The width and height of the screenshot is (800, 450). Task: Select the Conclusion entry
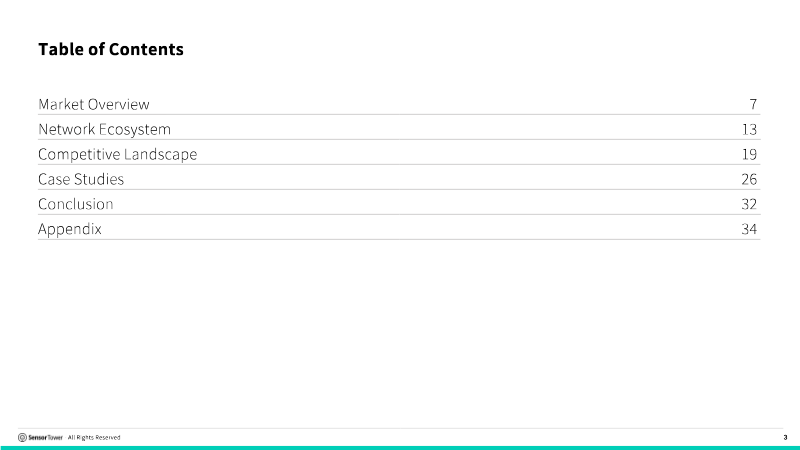[76, 204]
